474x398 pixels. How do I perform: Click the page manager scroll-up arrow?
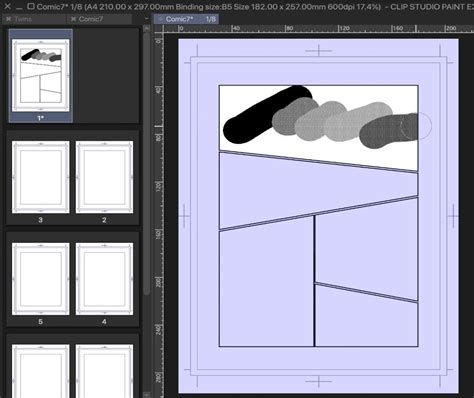[x=147, y=29]
